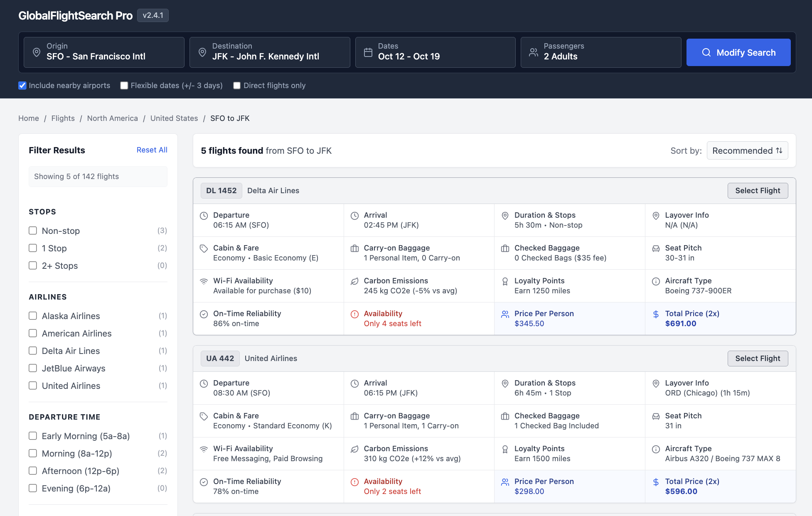Click the seat pitch icon on UA 442

tap(656, 416)
